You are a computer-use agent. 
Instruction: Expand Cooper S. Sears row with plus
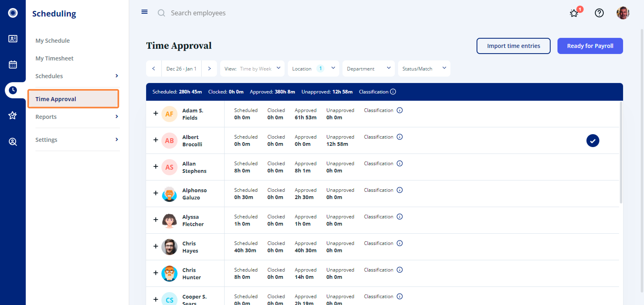[156, 299]
